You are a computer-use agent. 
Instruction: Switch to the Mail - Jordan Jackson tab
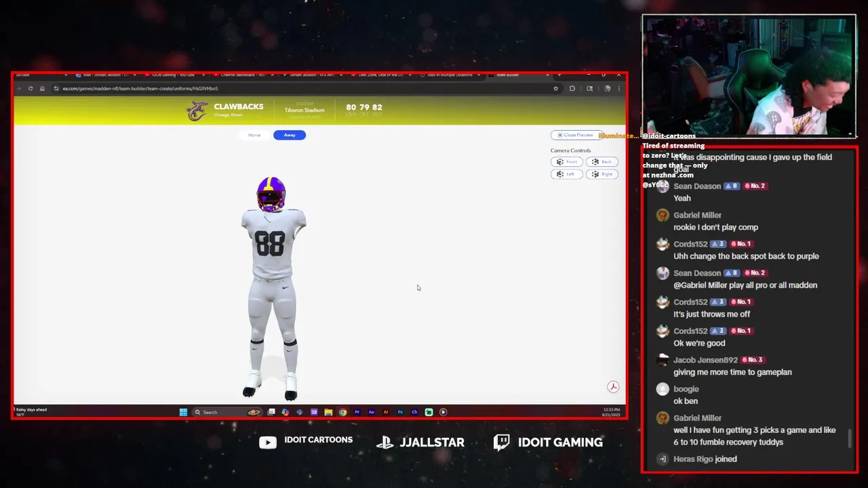point(105,75)
